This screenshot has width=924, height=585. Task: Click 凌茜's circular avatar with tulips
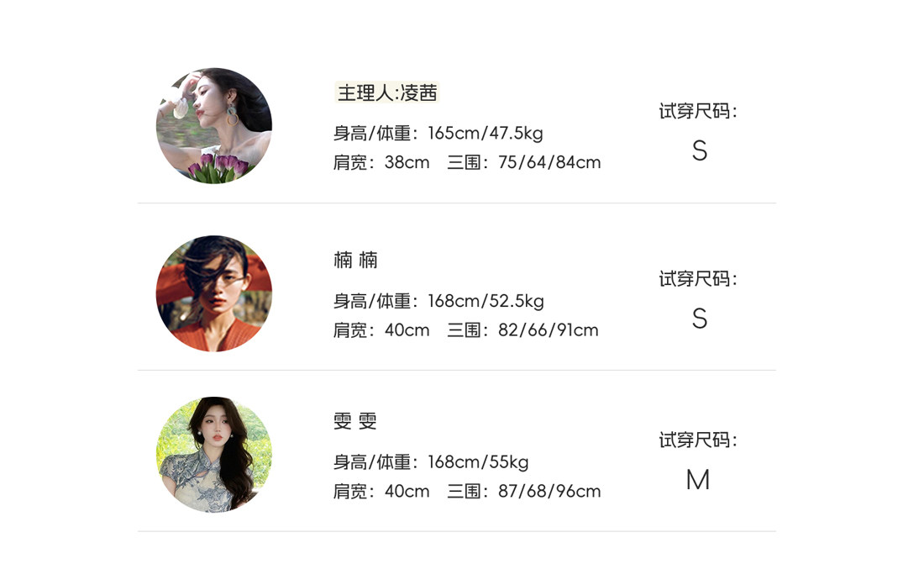[x=214, y=125]
